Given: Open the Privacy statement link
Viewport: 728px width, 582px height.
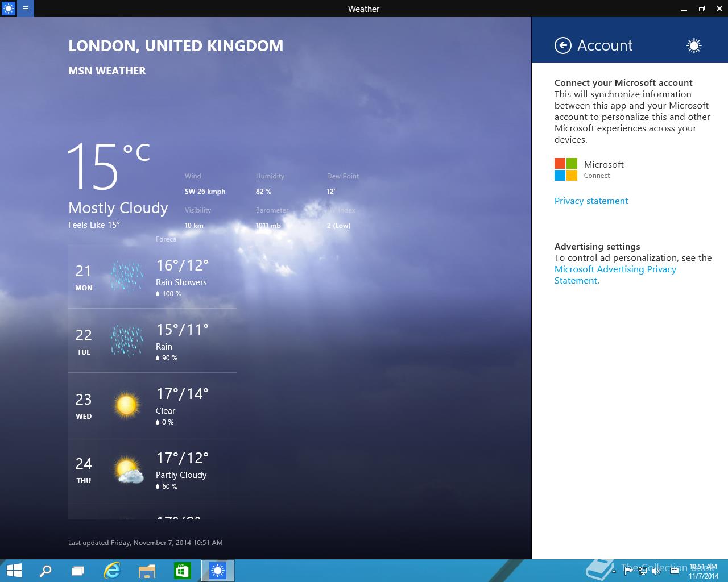Looking at the screenshot, I should (591, 201).
